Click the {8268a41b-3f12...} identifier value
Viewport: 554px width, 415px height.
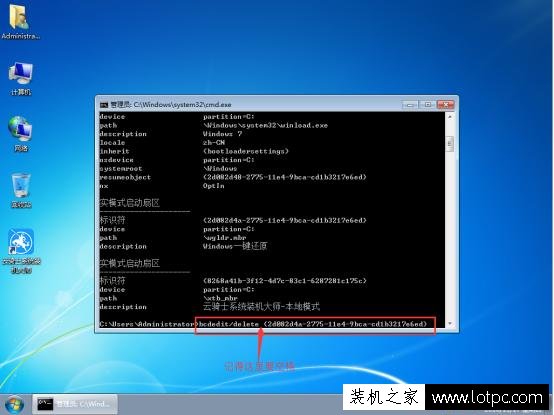coord(285,281)
